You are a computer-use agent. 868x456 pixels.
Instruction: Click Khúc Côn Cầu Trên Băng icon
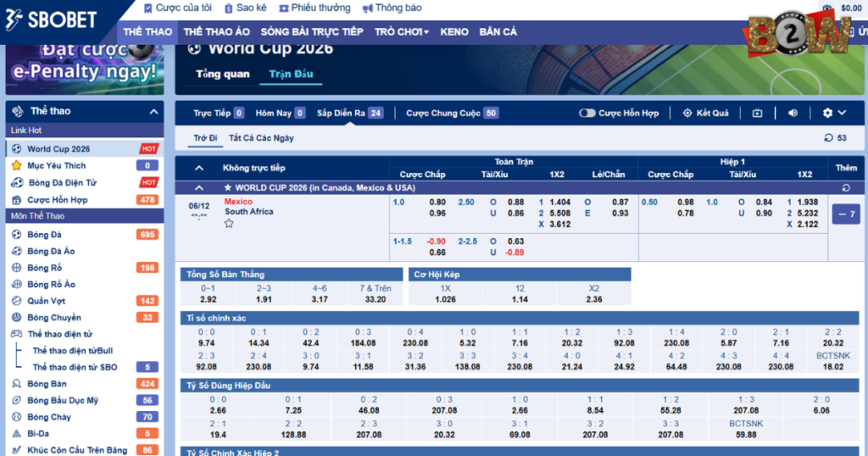pos(17,450)
